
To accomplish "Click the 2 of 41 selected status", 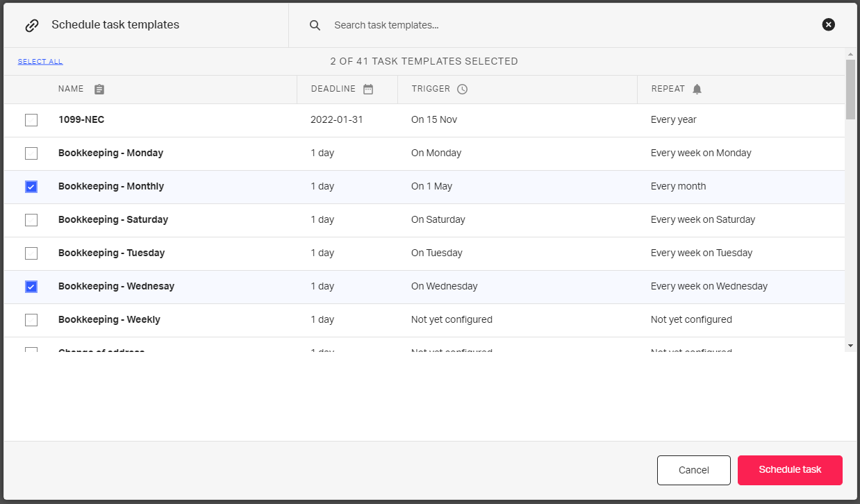I will [x=424, y=61].
